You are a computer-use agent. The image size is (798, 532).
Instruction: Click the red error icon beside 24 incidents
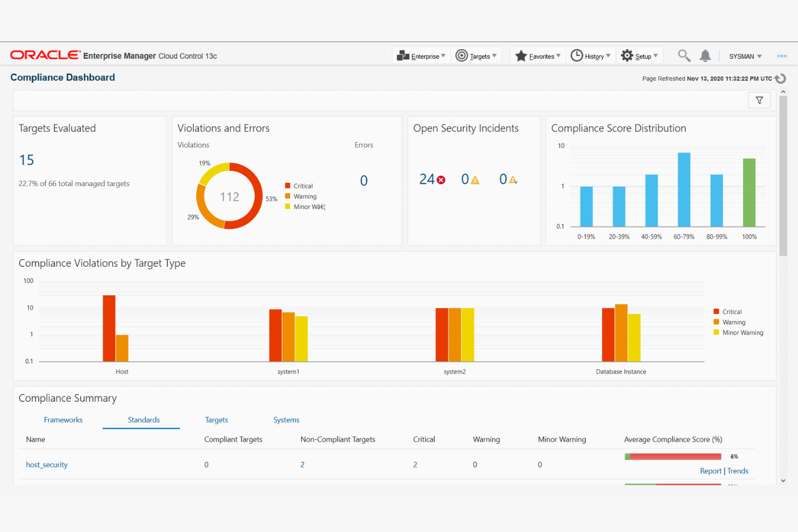pos(441,179)
